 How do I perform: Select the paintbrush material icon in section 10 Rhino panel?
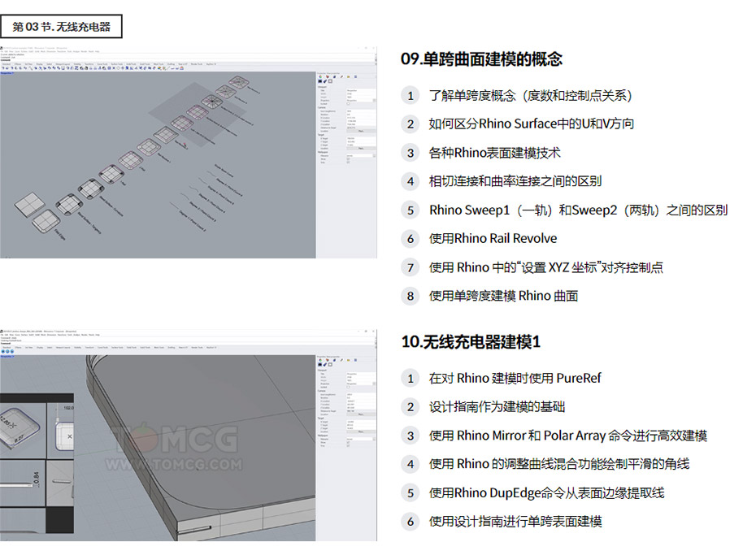pyautogui.click(x=325, y=365)
